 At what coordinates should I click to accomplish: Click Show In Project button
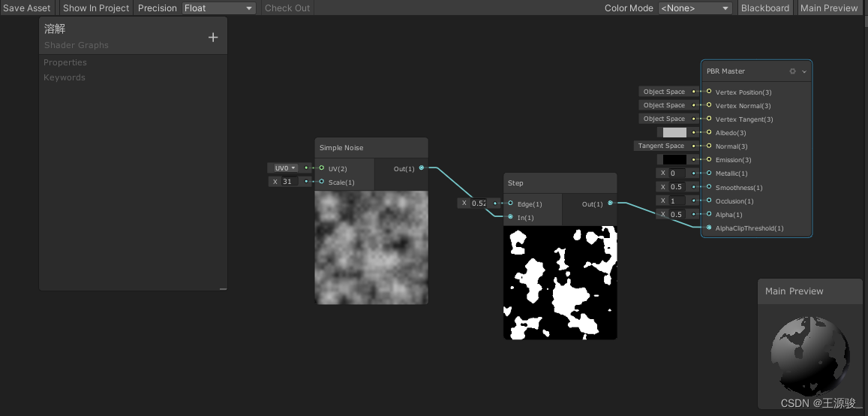[x=96, y=8]
